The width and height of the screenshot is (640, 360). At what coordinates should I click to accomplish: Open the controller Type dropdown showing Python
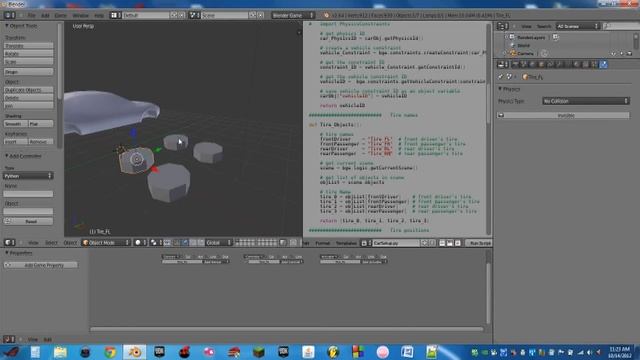28,176
